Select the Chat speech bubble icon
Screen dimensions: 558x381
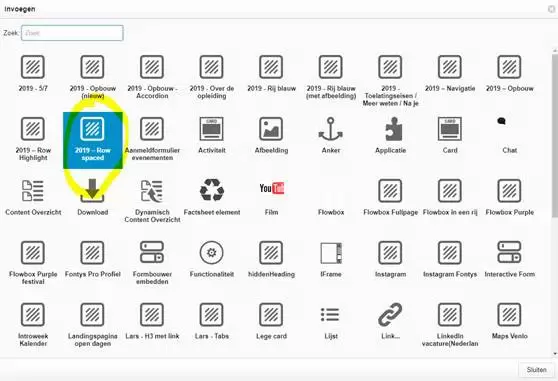click(x=502, y=121)
